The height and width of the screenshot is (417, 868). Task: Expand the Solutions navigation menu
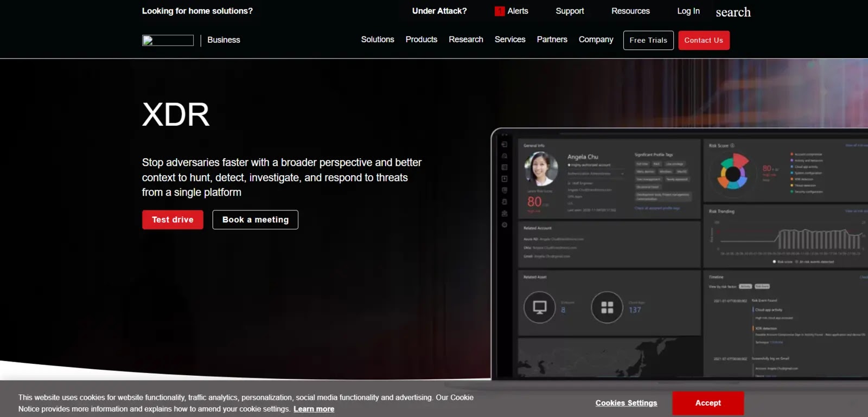click(378, 40)
